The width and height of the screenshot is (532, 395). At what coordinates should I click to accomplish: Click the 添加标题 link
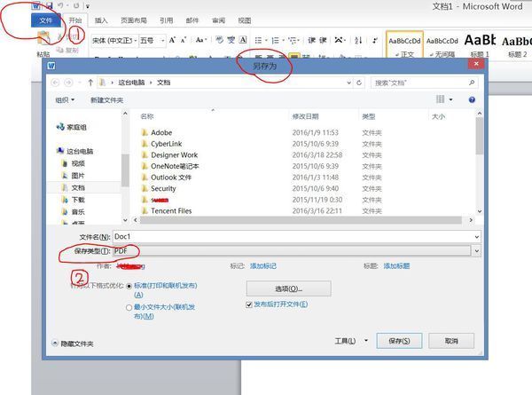tap(396, 266)
